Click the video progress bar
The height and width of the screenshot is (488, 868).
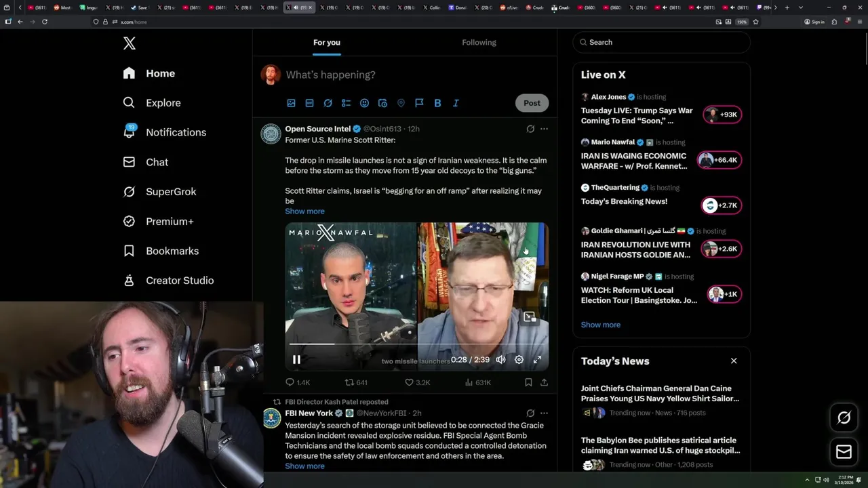coord(416,344)
